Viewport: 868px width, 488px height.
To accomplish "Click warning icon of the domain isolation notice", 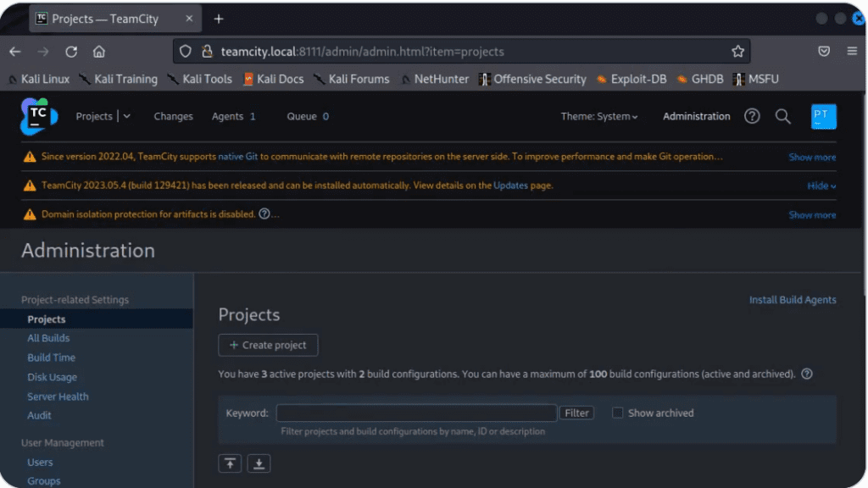I will tap(30, 214).
